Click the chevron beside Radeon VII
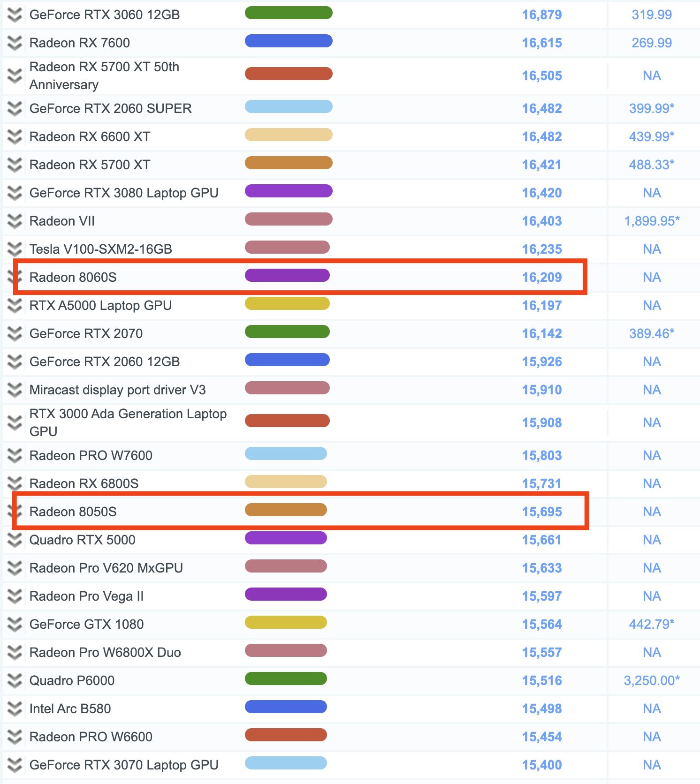 click(15, 221)
